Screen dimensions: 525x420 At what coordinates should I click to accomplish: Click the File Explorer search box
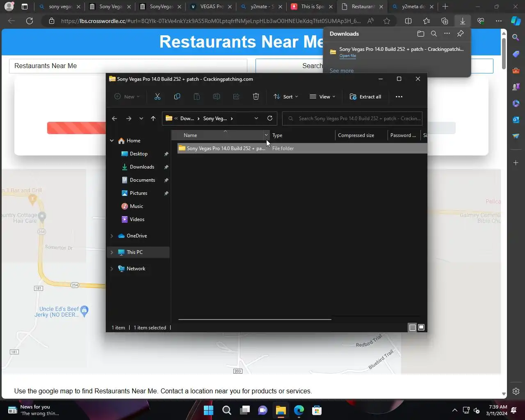coord(352,119)
